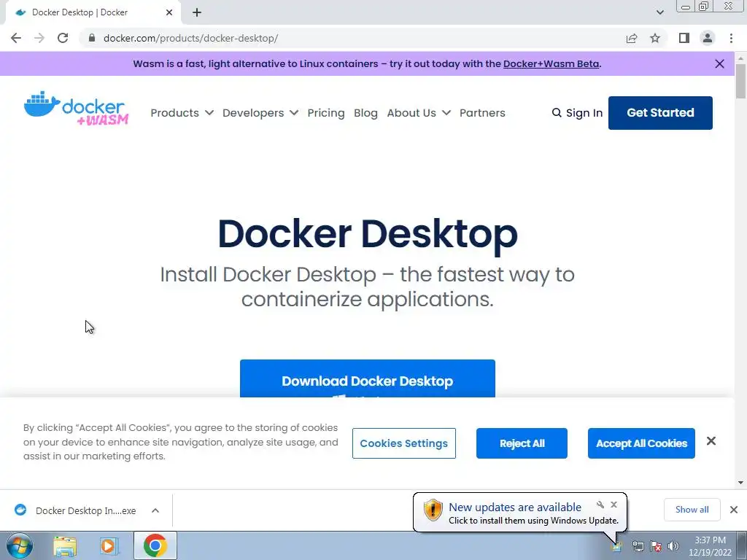Open the Blog page
The height and width of the screenshot is (560, 747).
coord(365,113)
